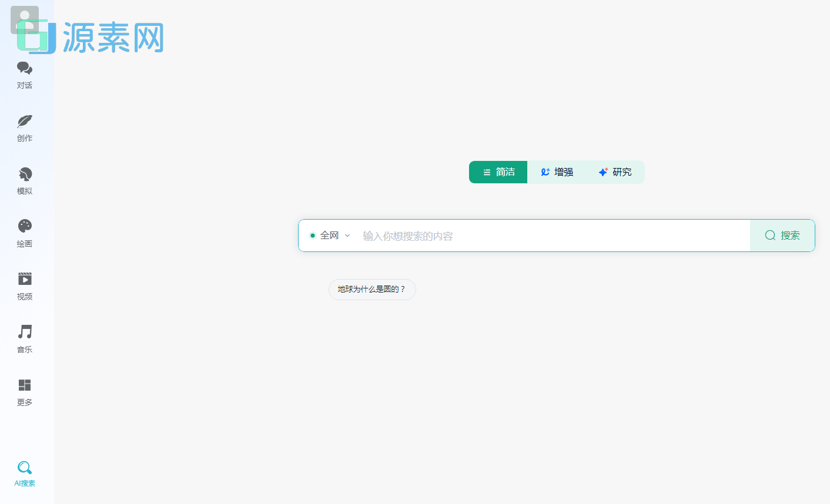This screenshot has height=504, width=830.
Task: Click the 搜索 search button
Action: (x=782, y=235)
